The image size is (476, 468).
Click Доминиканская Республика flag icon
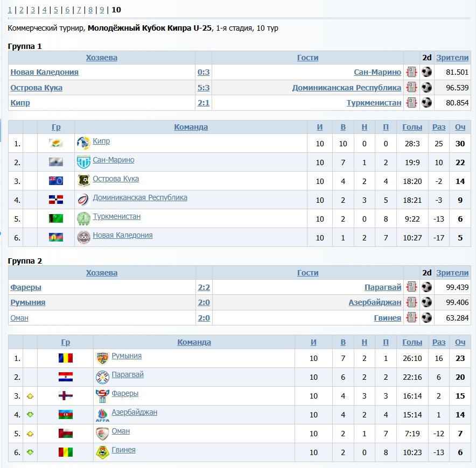[56, 200]
